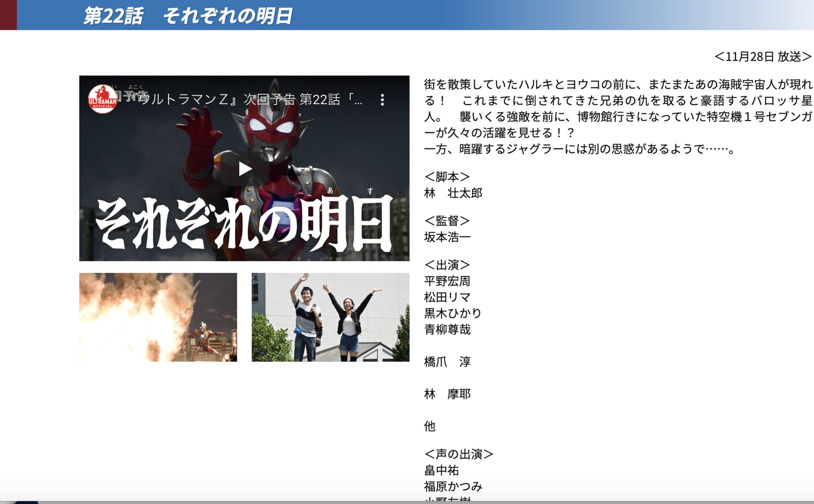Viewport: 814px width, 504px height.
Task: Click cast member 黒木ひかり
Action: (x=453, y=313)
